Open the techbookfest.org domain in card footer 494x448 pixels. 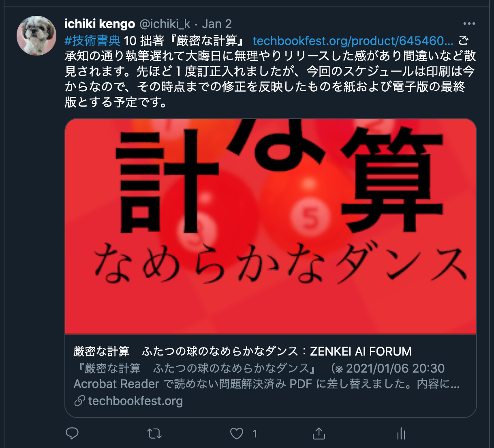point(135,401)
